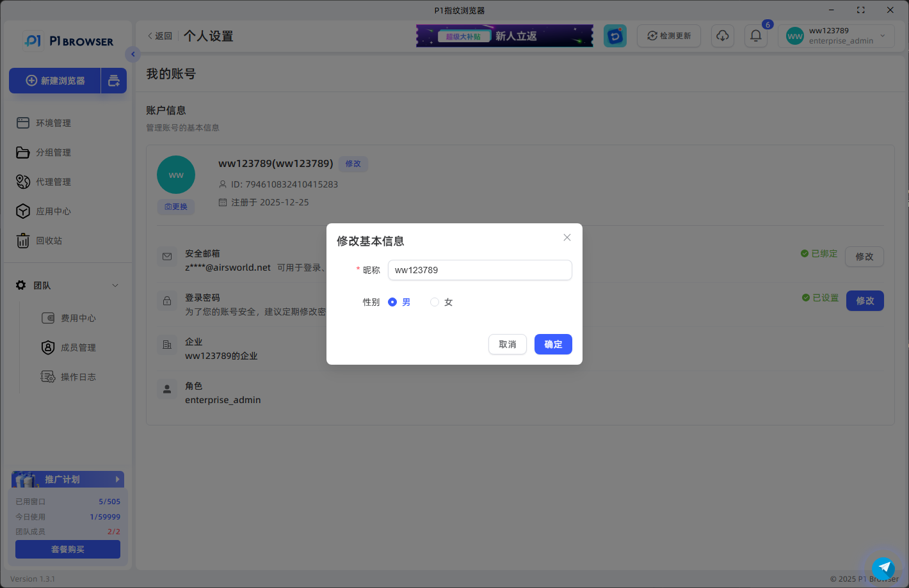Select the 女 gender radio button
Screen dimensions: 909x588
435,301
